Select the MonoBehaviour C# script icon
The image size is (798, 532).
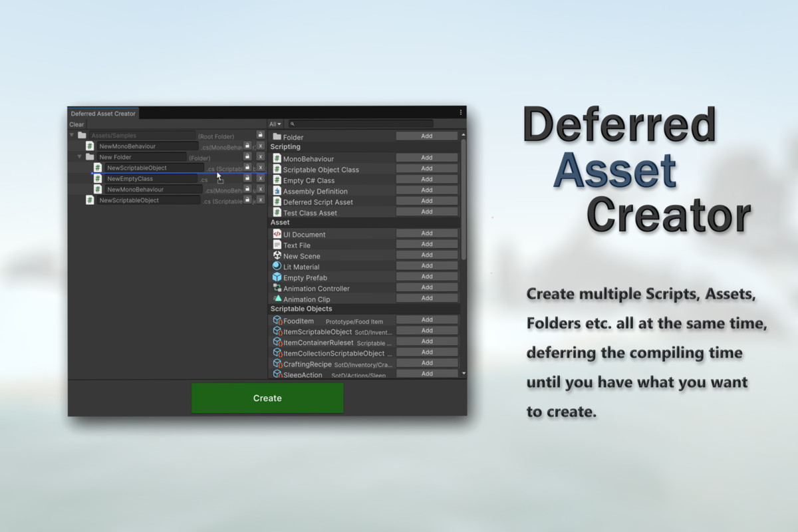(277, 158)
